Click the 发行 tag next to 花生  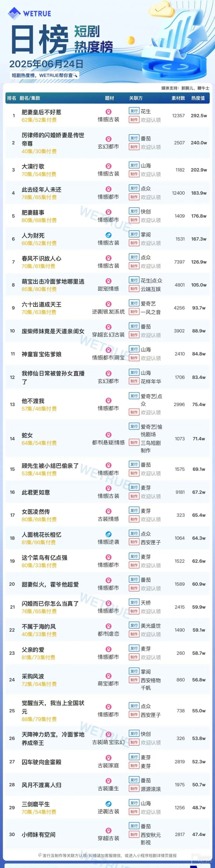click(x=134, y=111)
